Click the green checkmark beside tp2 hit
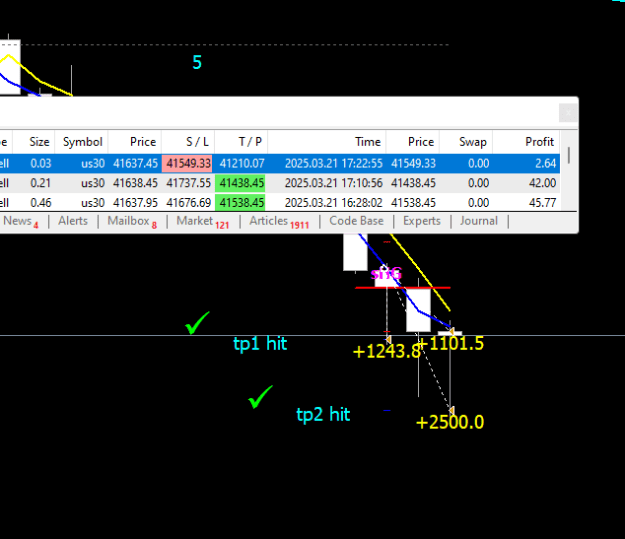Viewport: 625px width, 539px height. (260, 397)
